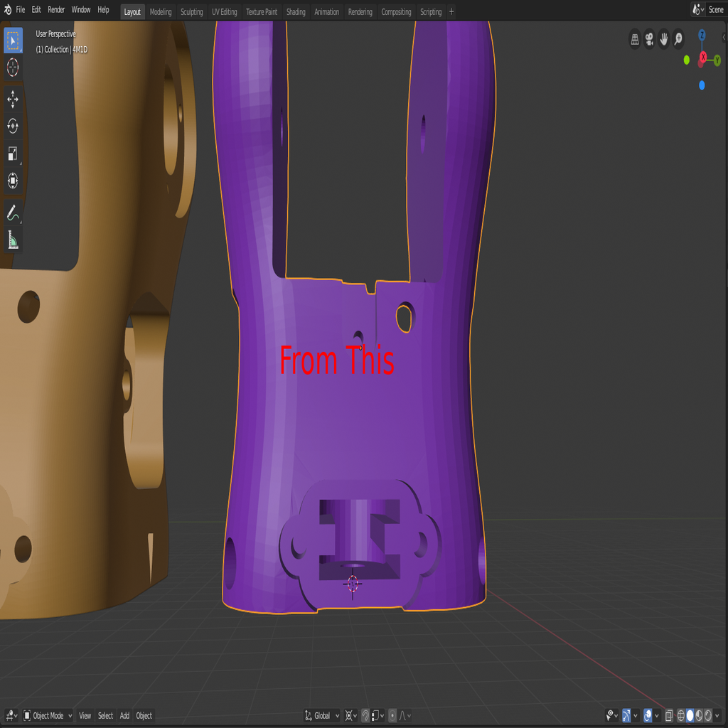Activate the Measure tool
Viewport: 728px width, 728px height.
pyautogui.click(x=12, y=240)
